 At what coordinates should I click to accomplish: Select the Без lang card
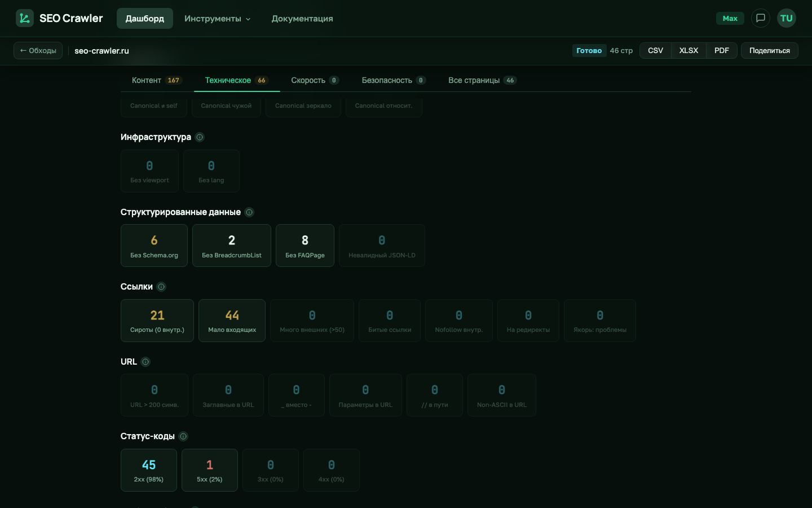point(211,171)
